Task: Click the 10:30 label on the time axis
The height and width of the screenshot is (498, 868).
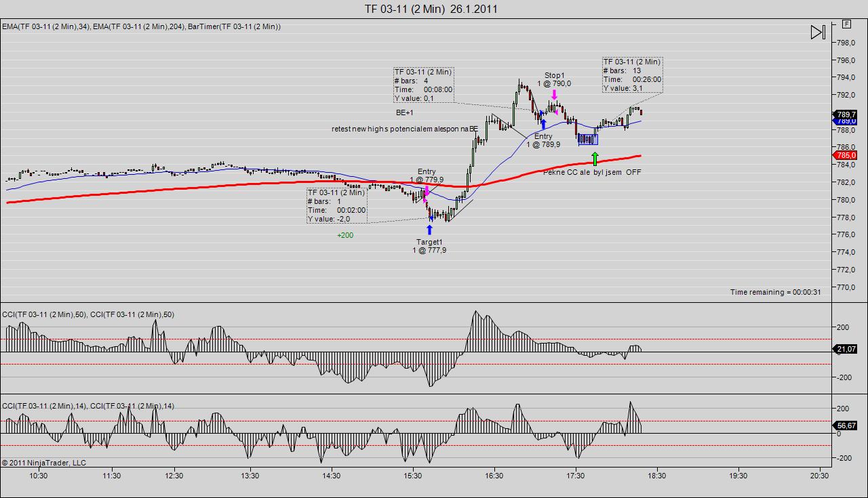Action: (39, 476)
